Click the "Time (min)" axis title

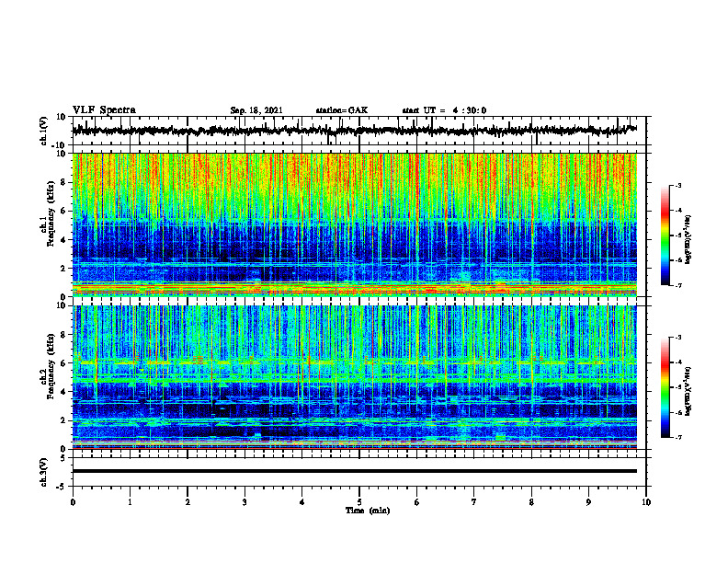click(x=368, y=511)
